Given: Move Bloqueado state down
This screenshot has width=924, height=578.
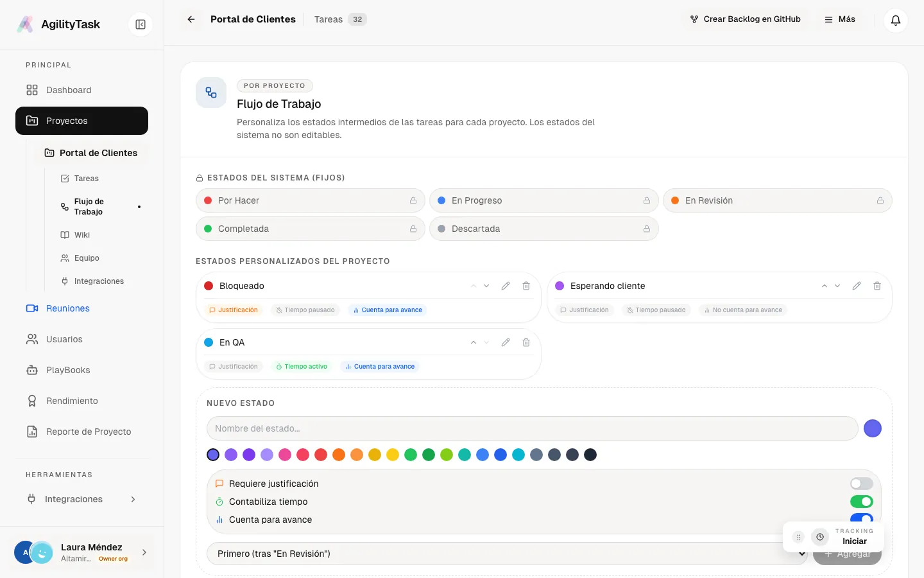Looking at the screenshot, I should tap(486, 286).
